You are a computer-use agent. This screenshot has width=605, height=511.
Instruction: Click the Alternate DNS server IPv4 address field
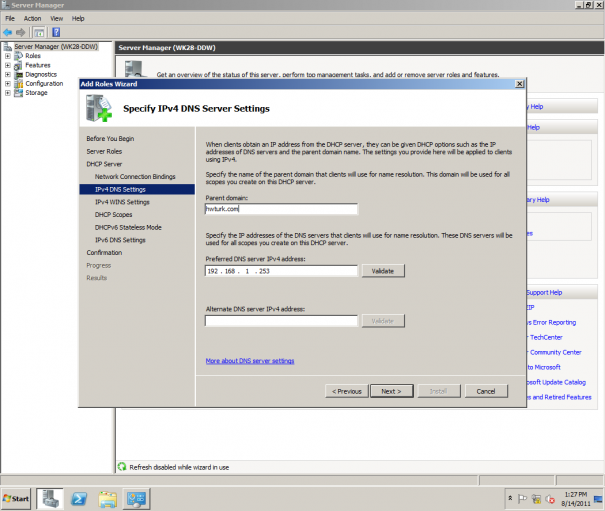pyautogui.click(x=281, y=321)
